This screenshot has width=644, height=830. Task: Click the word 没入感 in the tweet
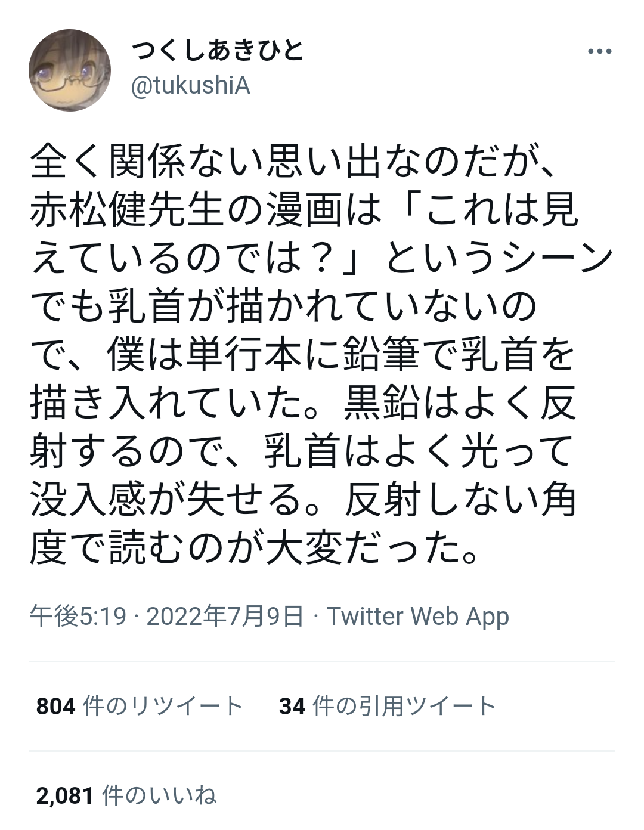pos(88,500)
